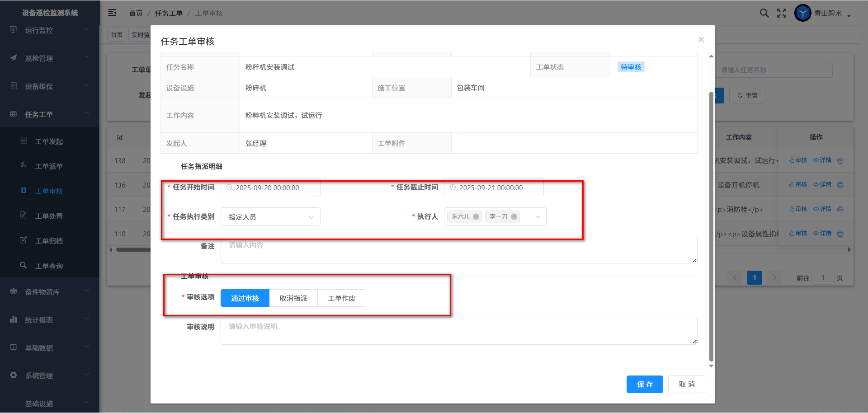Remove executor 李一刀 tag
The height and width of the screenshot is (413, 868).
point(514,217)
